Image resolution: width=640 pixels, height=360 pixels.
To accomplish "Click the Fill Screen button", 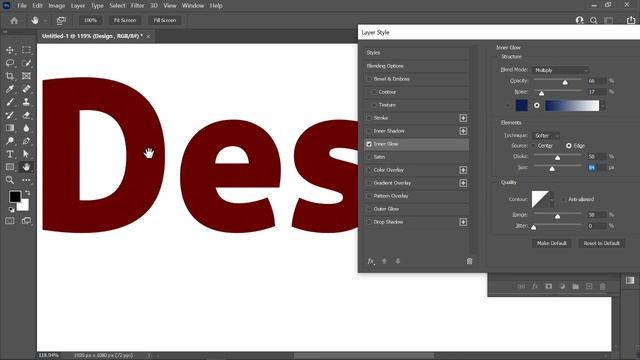I will click(164, 20).
